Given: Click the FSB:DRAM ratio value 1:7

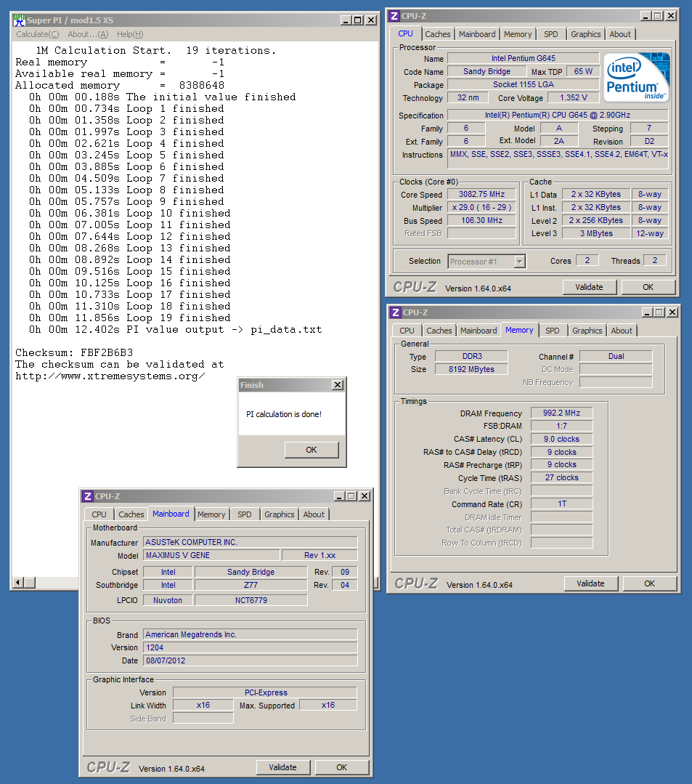Looking at the screenshot, I should pyautogui.click(x=561, y=426).
